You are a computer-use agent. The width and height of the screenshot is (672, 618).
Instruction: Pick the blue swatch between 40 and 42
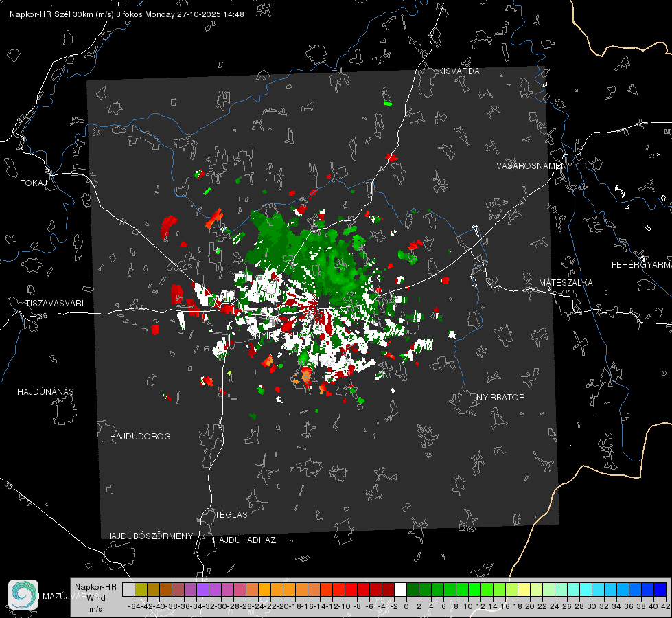660,589
